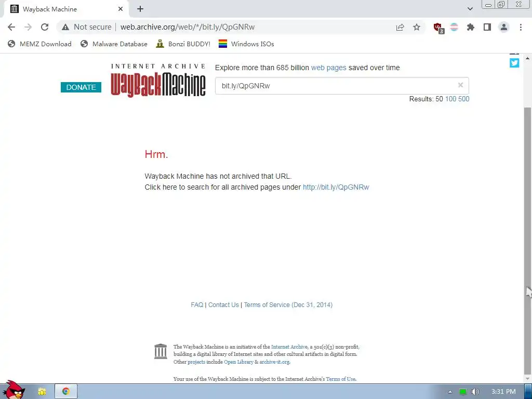Click the 3:31 PM taskbar clock
Screen dimensions: 532x399
(x=503, y=392)
